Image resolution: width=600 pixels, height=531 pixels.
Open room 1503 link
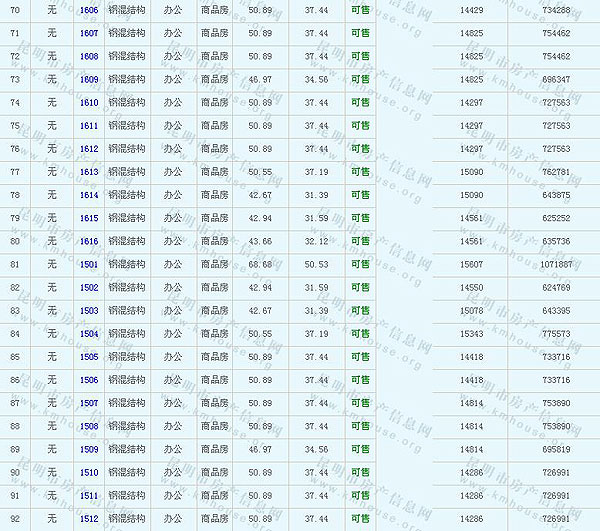coord(89,311)
